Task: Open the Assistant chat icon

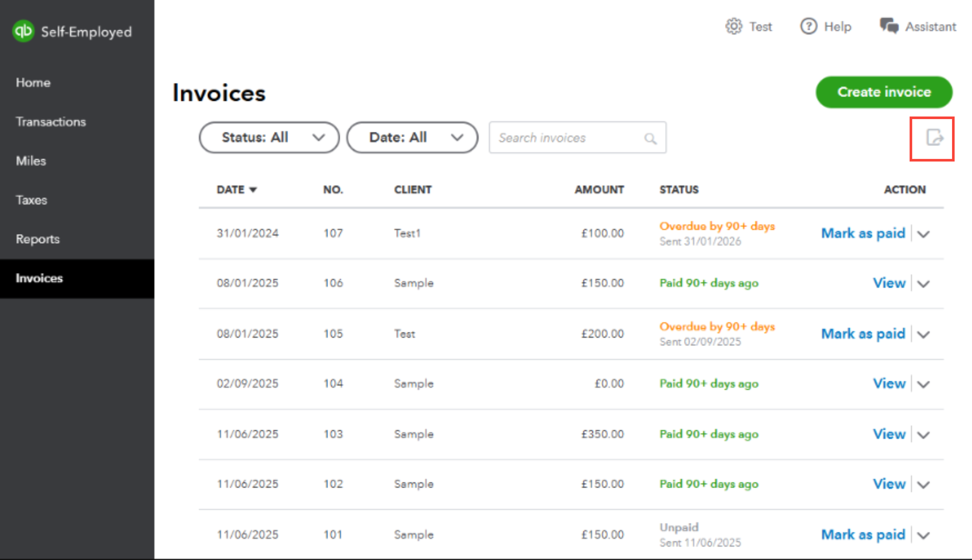Action: pyautogui.click(x=889, y=26)
